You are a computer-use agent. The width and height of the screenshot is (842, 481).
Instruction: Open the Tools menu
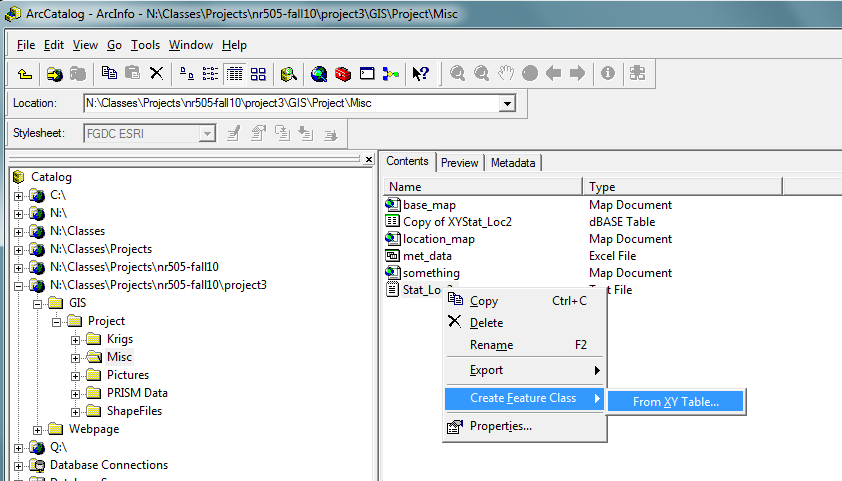145,45
